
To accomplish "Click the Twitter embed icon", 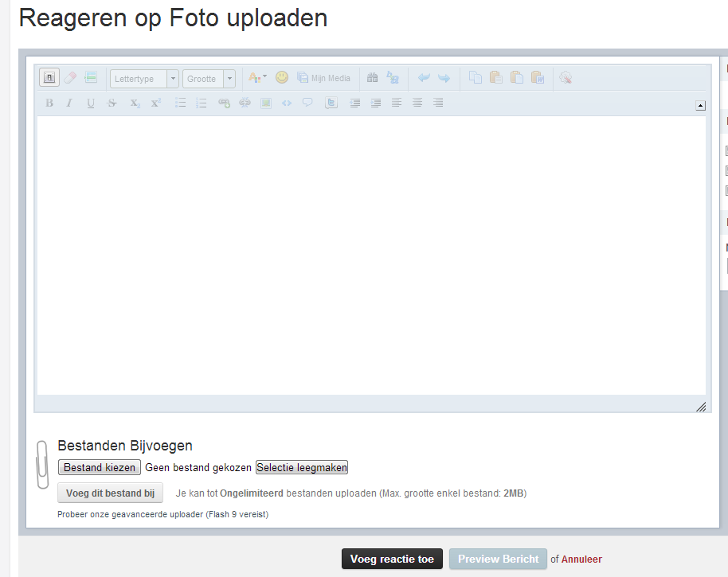I will click(331, 103).
